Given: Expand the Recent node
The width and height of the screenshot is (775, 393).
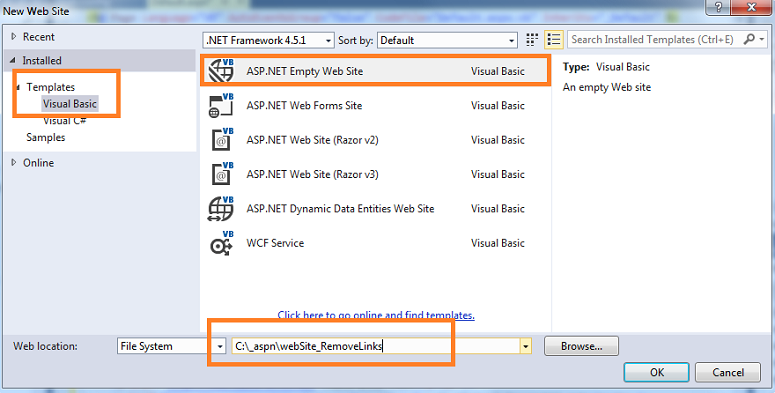Looking at the screenshot, I should (13, 37).
